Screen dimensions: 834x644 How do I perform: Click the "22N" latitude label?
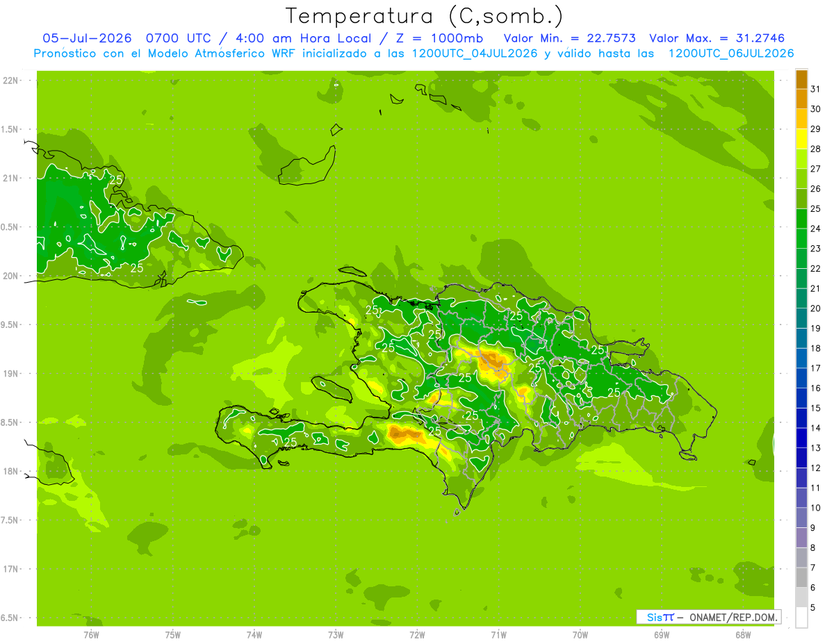[x=10, y=81]
